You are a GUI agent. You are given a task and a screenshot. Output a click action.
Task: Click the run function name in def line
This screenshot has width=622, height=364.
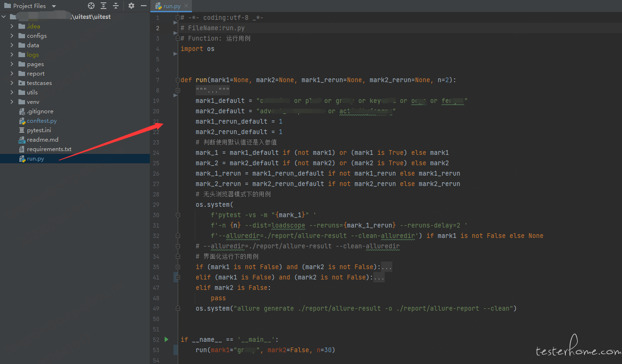point(201,80)
